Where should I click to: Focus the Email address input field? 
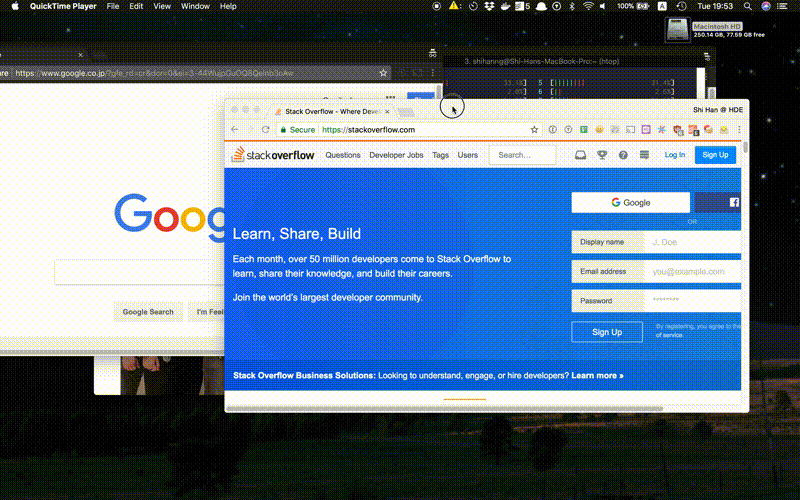pyautogui.click(x=693, y=271)
